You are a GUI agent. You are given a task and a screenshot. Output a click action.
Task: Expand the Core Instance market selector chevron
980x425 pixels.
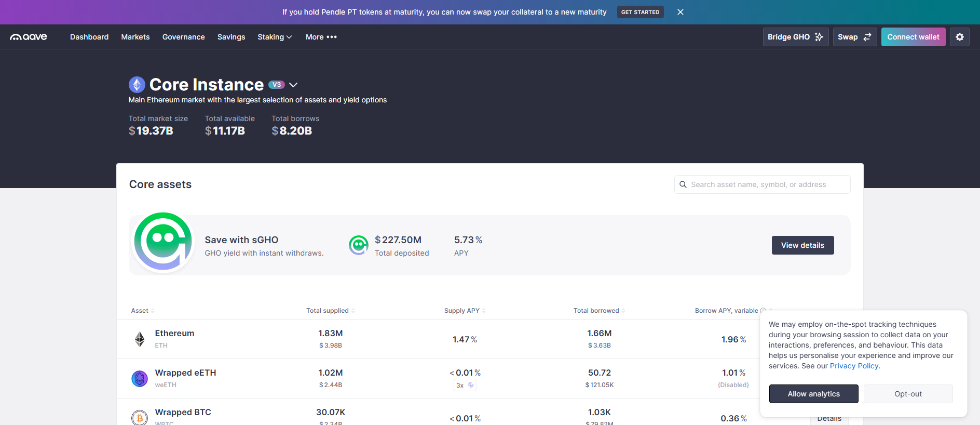293,85
